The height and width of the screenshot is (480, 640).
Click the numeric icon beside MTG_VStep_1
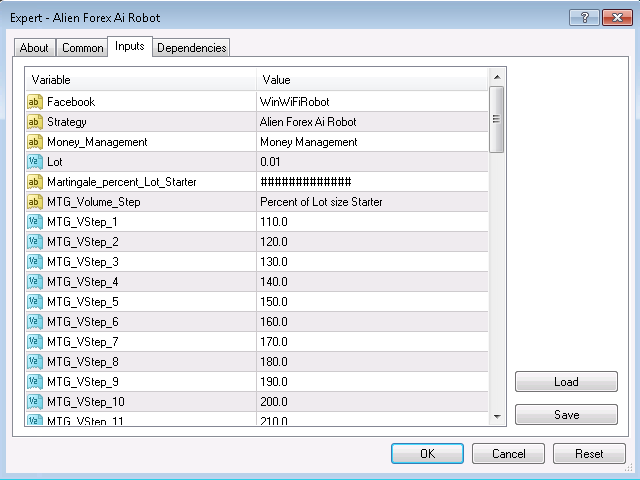[x=35, y=222]
